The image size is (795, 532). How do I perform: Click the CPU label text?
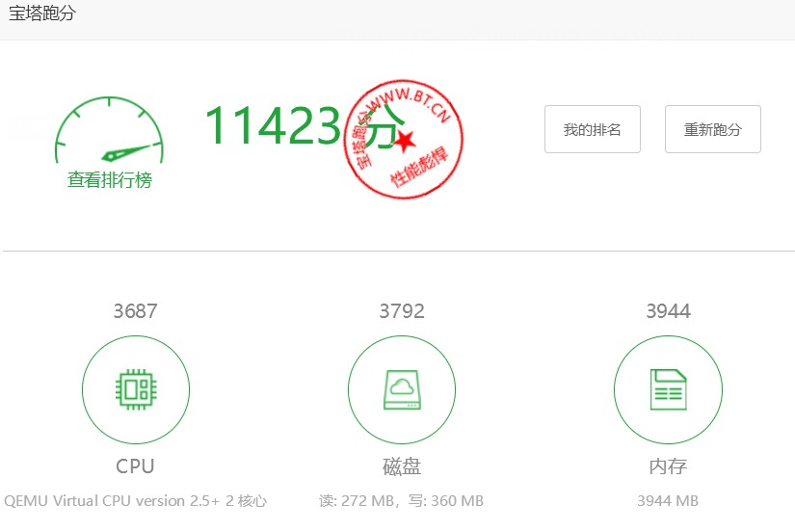point(135,466)
